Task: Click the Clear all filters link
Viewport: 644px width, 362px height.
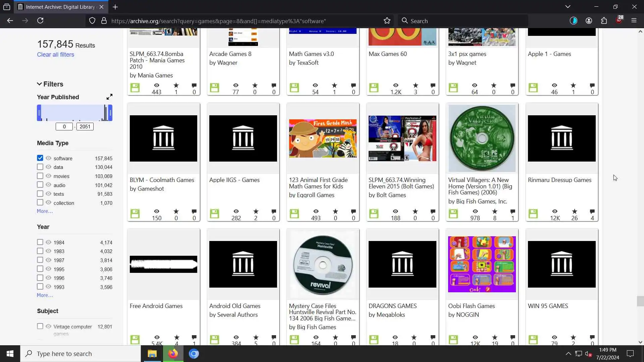Action: tap(55, 55)
